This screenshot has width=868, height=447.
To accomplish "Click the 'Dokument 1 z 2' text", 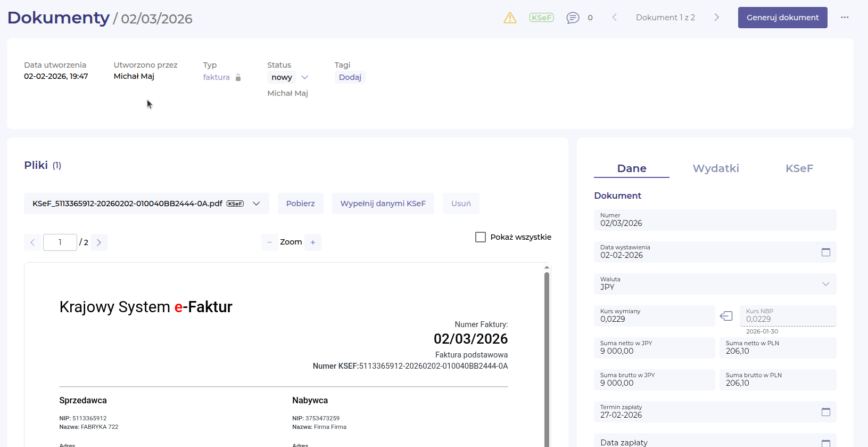I will [x=665, y=18].
